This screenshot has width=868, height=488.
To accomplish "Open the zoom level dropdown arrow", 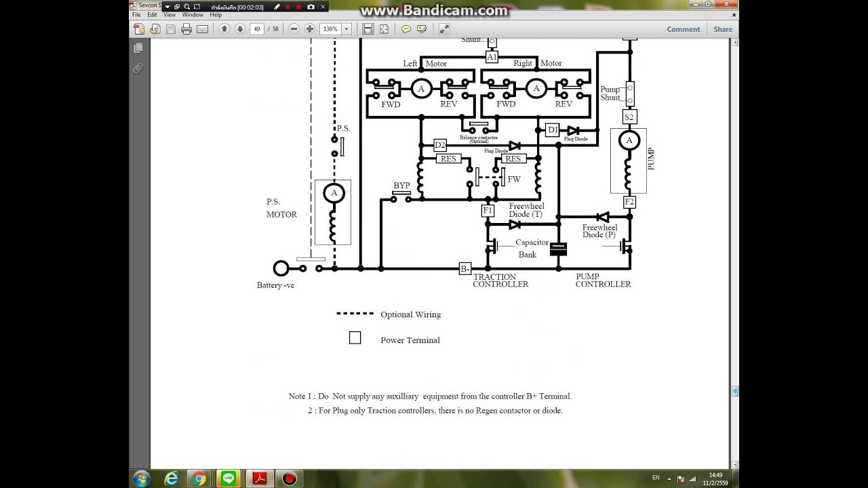I will coord(347,29).
